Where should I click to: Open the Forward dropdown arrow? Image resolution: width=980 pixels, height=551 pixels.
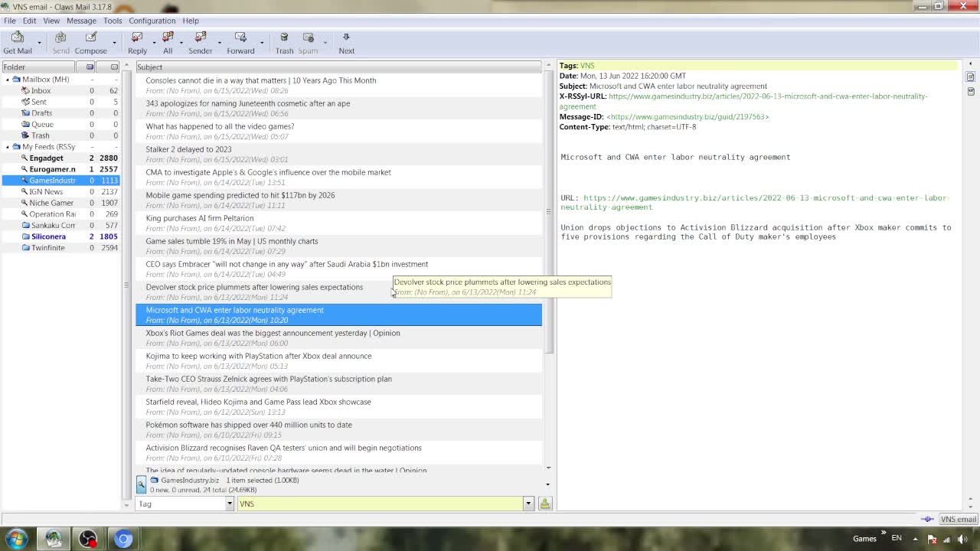261,43
